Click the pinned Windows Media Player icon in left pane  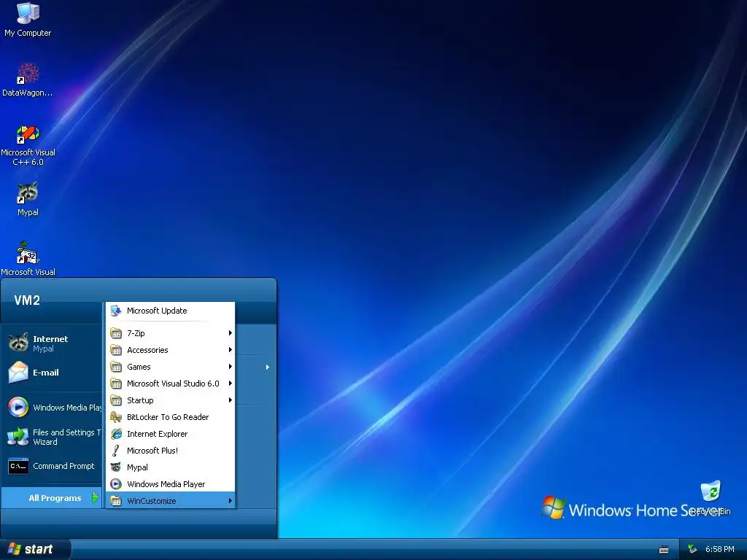[x=18, y=407]
